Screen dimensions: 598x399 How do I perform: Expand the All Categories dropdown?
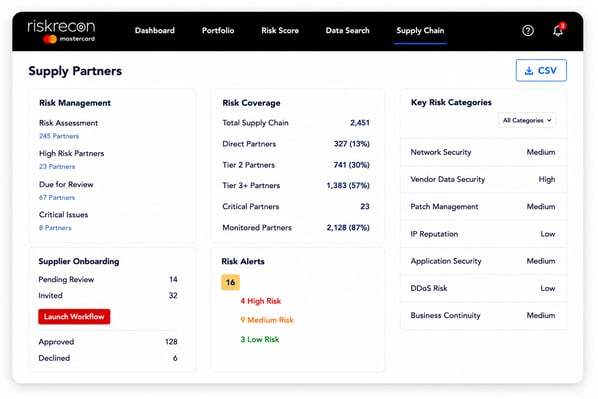[x=527, y=120]
